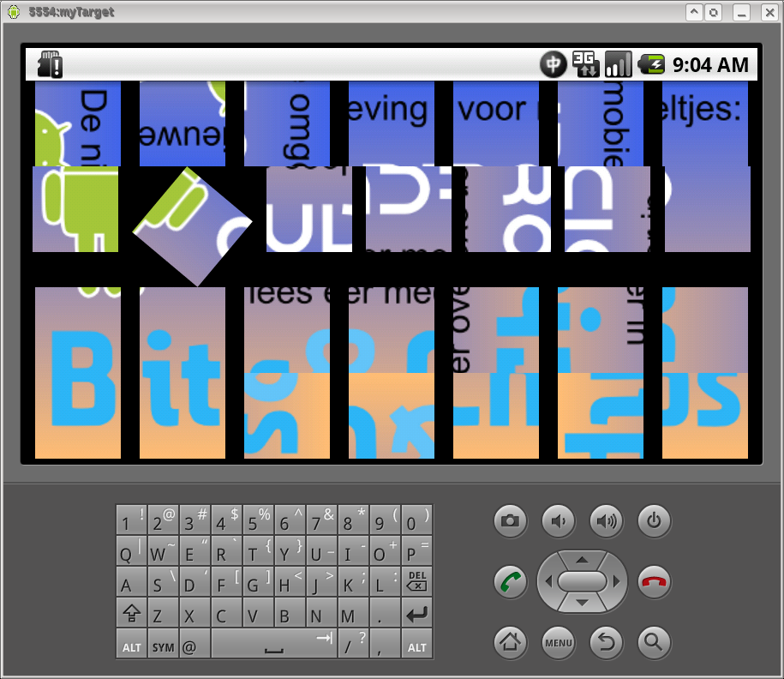The height and width of the screenshot is (679, 784).
Task: Tap the Chinese input method status icon
Action: (553, 64)
